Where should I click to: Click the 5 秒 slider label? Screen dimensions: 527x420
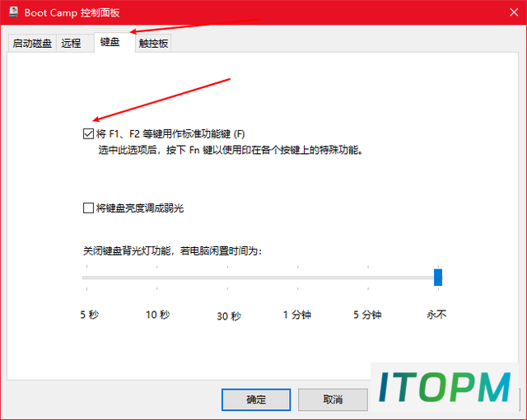pyautogui.click(x=90, y=315)
